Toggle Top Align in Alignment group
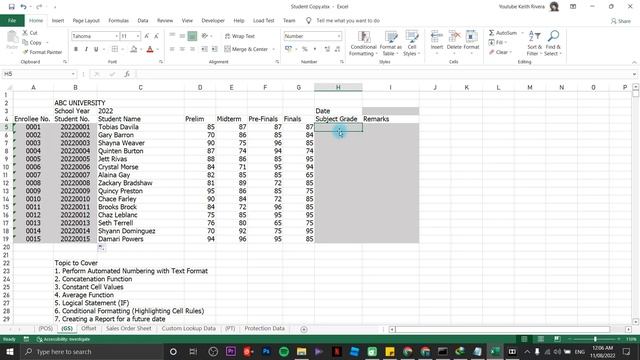The image size is (640, 360). click(172, 36)
